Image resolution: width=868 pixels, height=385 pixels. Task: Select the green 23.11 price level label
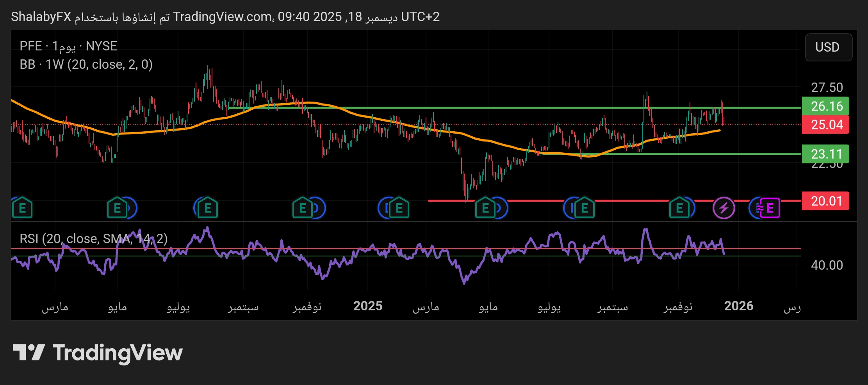point(826,154)
